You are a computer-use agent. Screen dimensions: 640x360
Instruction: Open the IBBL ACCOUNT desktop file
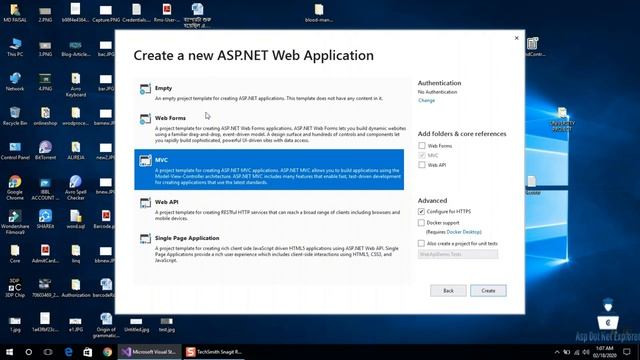point(45,187)
